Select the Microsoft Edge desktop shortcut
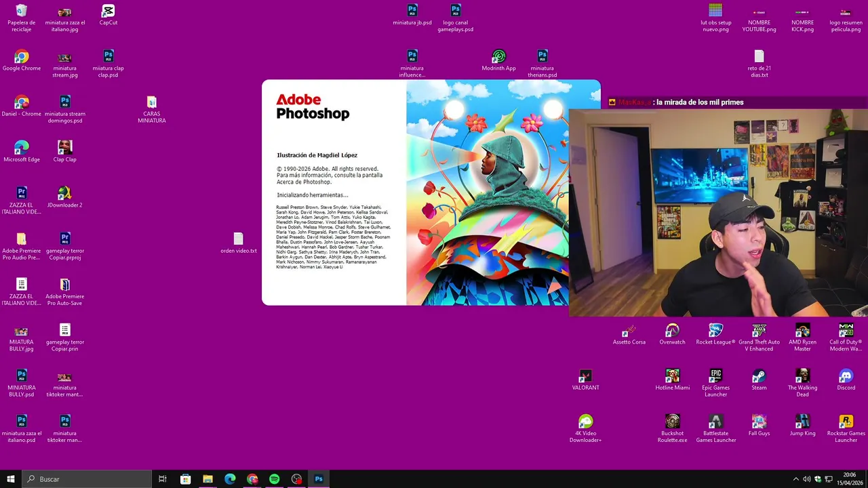Viewport: 868px width, 488px height. click(22, 152)
